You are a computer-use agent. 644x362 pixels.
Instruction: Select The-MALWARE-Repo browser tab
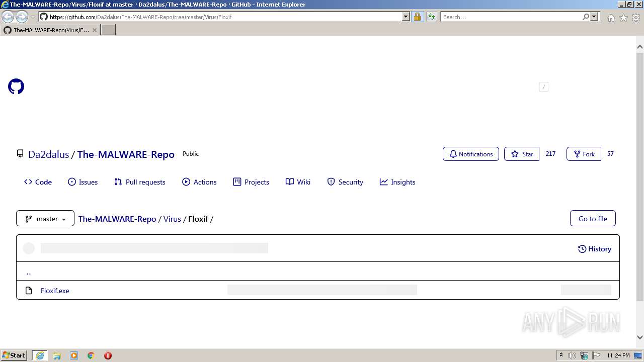coord(50,30)
